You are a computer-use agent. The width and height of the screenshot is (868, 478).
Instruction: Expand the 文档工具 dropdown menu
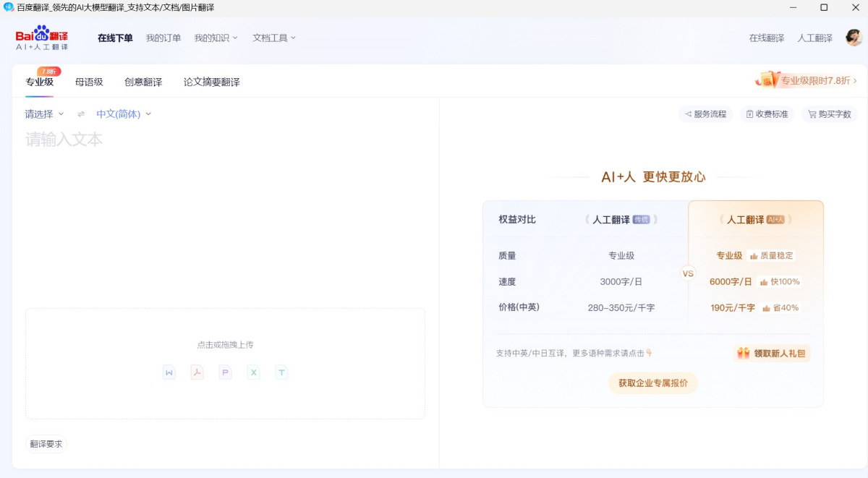click(271, 38)
